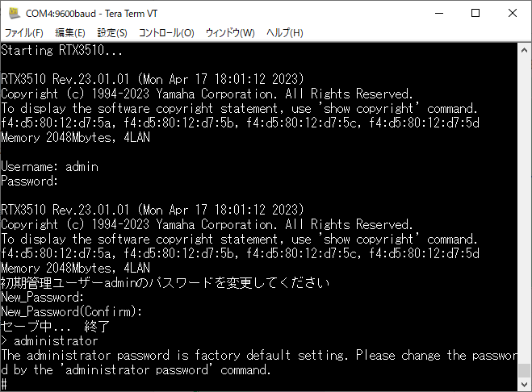Open the コントロール(O) menu

click(x=166, y=33)
